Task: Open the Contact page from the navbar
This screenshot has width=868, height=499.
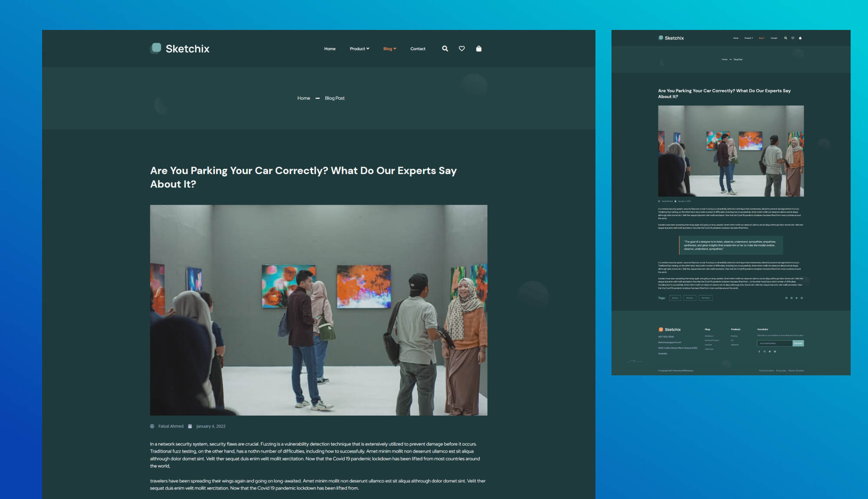Action: click(x=418, y=49)
